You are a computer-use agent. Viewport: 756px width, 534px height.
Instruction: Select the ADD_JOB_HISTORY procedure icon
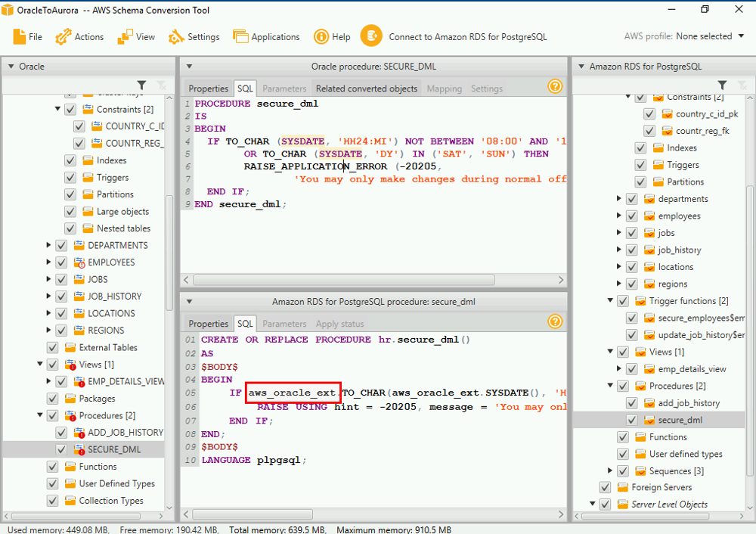(79, 433)
